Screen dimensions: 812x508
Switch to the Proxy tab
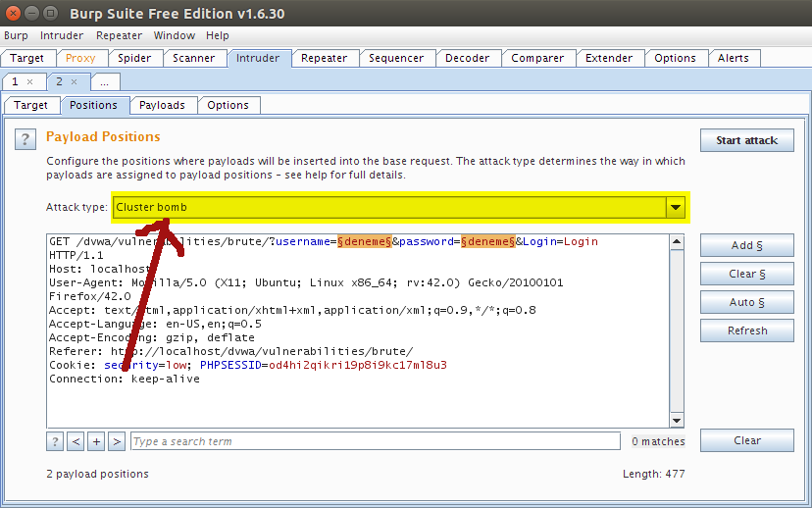click(x=80, y=58)
